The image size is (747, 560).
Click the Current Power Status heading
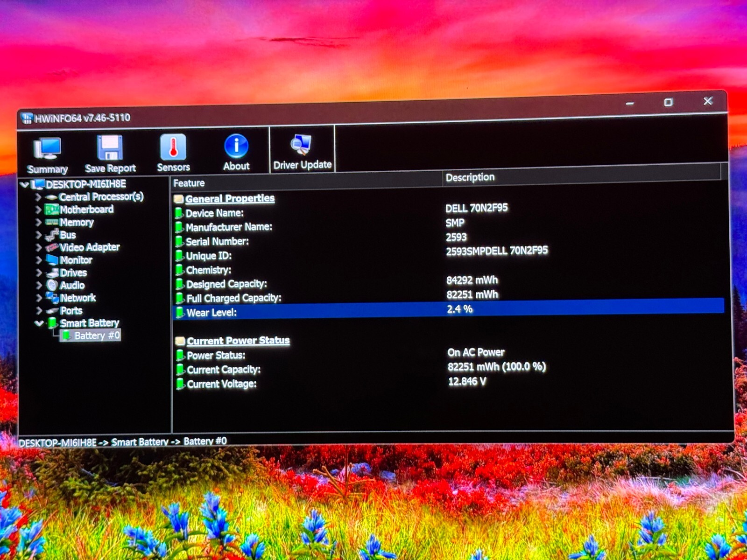[x=238, y=341]
